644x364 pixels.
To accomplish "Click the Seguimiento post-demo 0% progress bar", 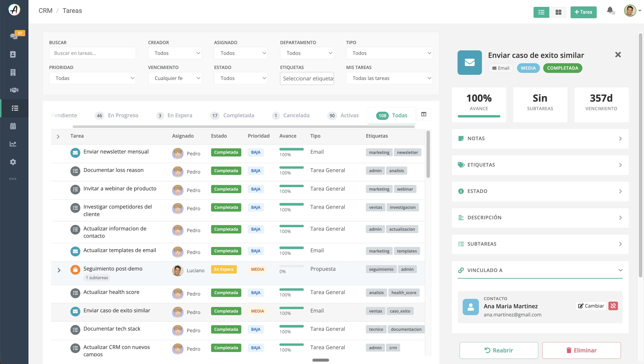I will (291, 266).
